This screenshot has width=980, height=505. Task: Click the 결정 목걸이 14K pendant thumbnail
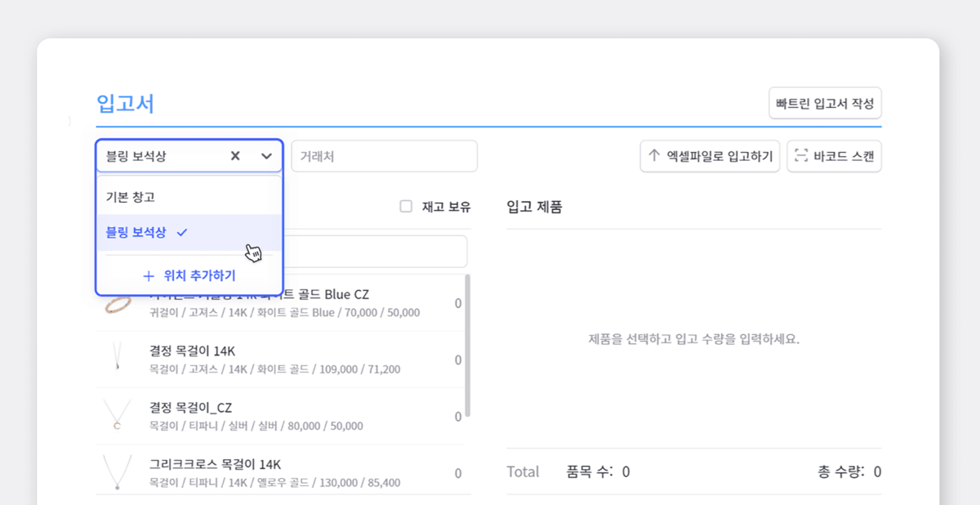pyautogui.click(x=118, y=359)
